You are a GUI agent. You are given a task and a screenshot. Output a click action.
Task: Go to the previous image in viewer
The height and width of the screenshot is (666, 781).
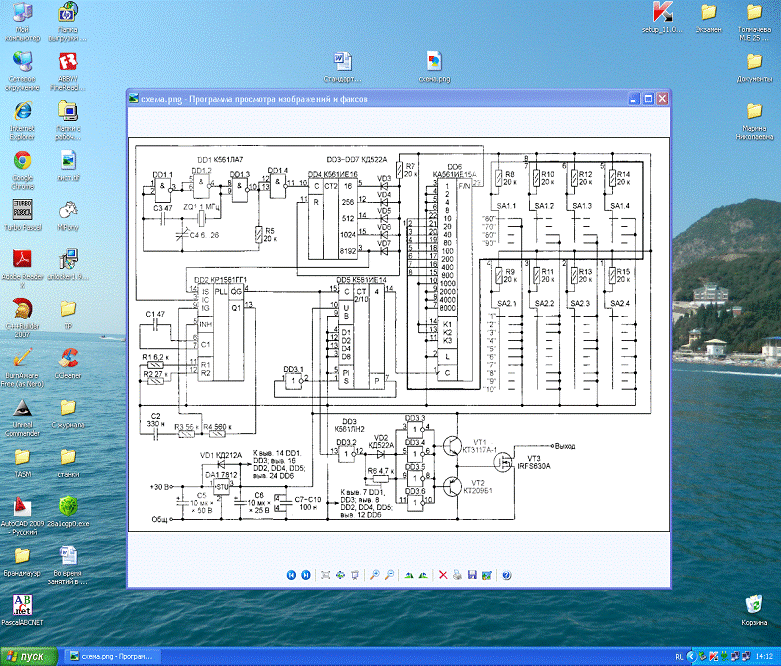tap(291, 575)
